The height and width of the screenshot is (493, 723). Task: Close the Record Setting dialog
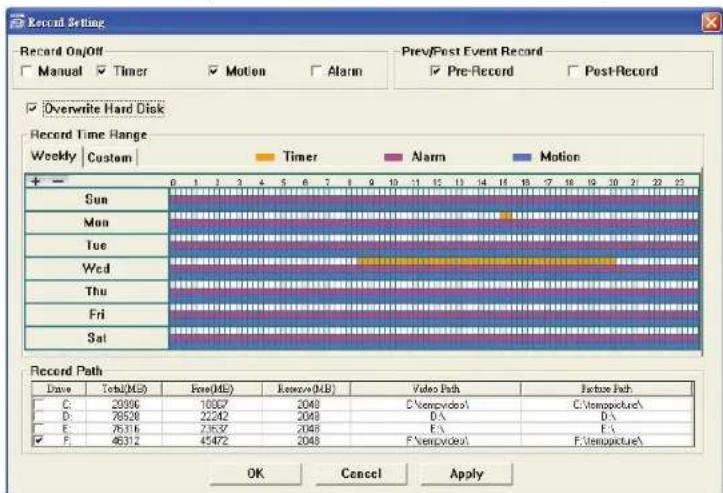[711, 22]
